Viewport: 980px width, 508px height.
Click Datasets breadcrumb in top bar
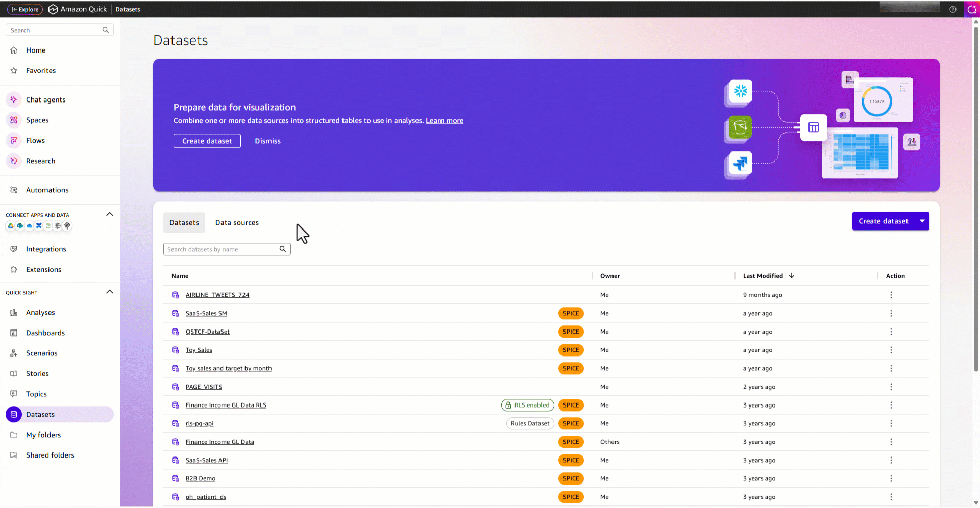128,9
